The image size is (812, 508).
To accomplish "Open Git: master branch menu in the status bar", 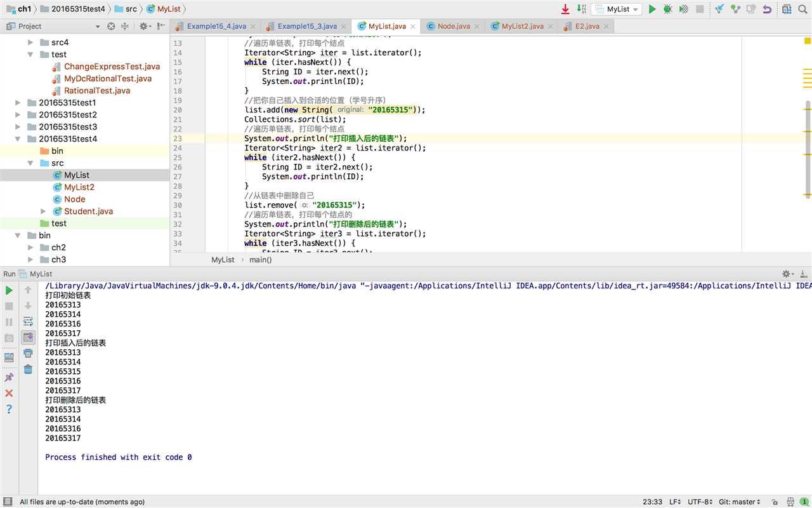I will [x=740, y=502].
